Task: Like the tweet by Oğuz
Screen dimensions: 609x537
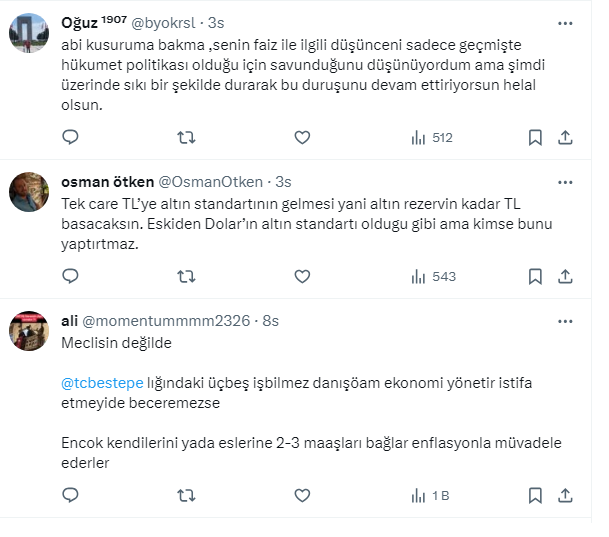Action: [x=302, y=137]
